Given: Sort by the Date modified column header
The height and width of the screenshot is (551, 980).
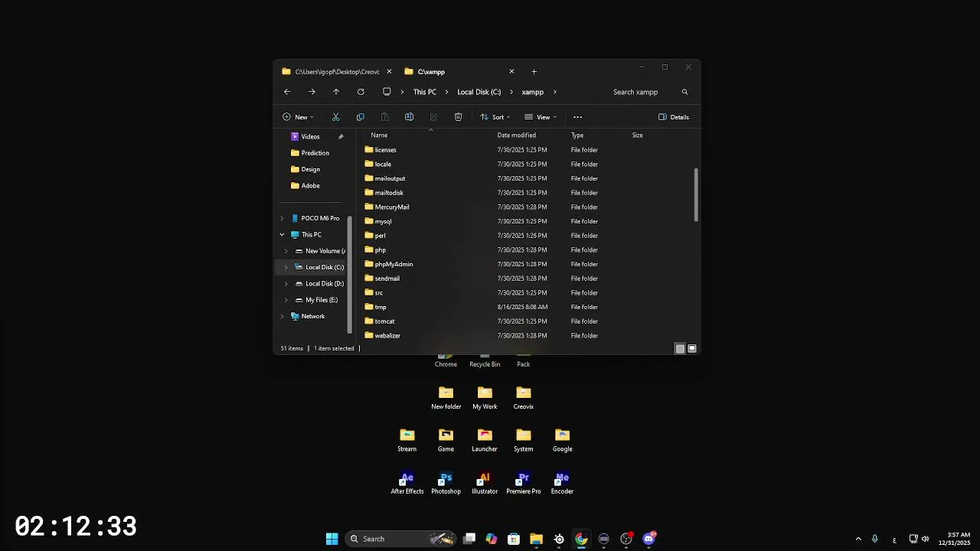Looking at the screenshot, I should click(x=517, y=135).
